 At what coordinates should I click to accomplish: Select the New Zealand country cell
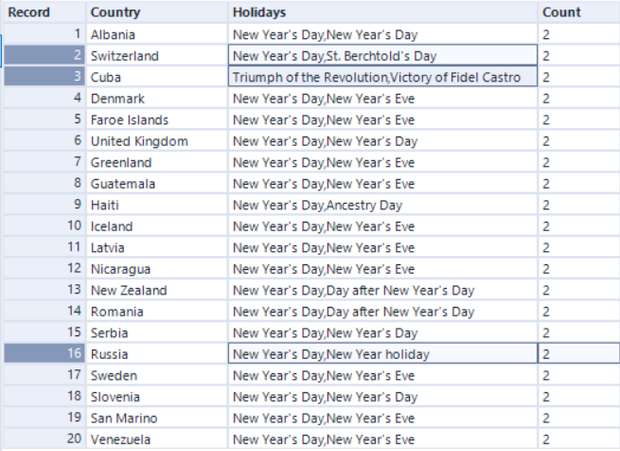155,290
